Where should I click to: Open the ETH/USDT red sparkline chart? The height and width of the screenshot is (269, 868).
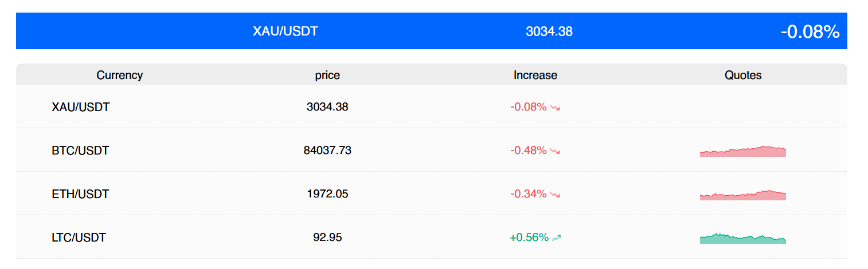pos(742,195)
